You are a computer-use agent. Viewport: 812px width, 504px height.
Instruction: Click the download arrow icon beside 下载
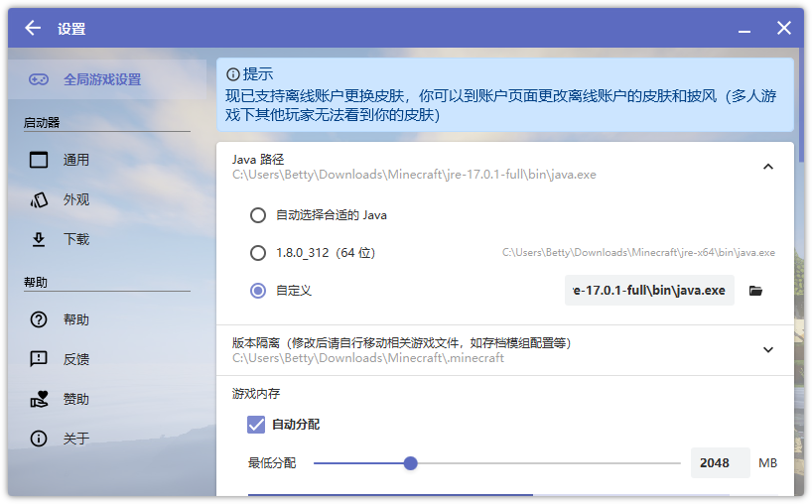39,239
